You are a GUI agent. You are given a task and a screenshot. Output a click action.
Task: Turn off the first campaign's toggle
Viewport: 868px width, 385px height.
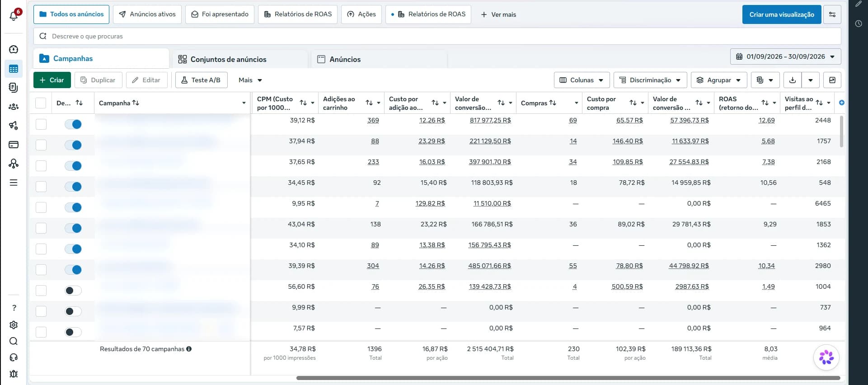(x=73, y=124)
